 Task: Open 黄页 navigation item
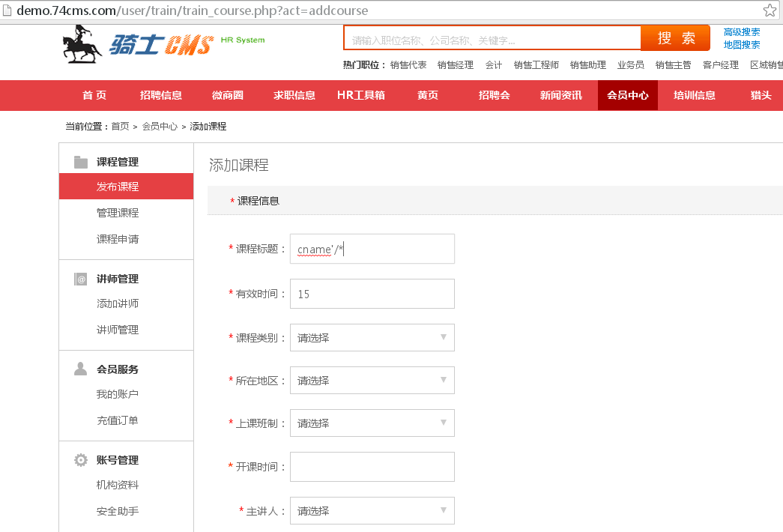[427, 95]
